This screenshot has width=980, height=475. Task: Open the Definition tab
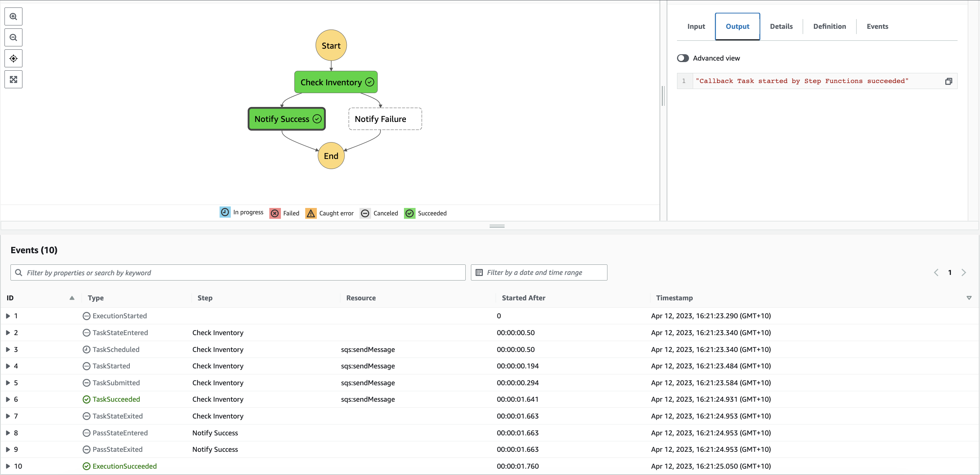point(829,27)
